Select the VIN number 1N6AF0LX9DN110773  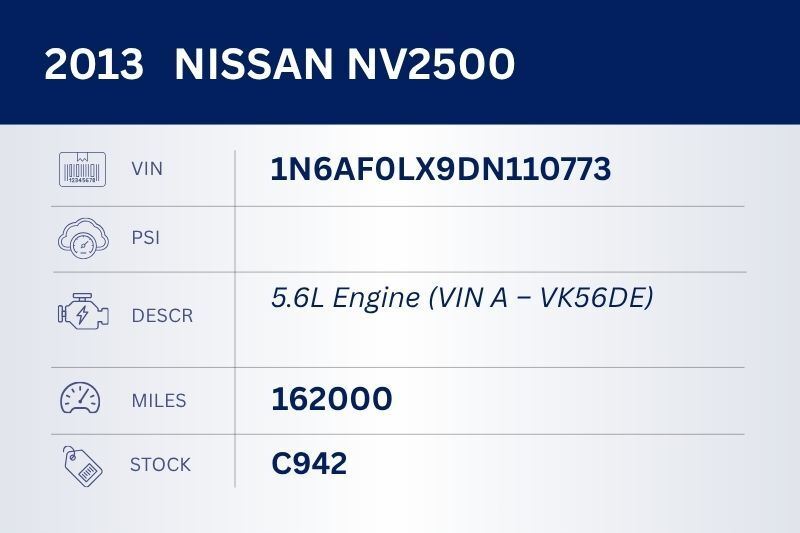[440, 169]
